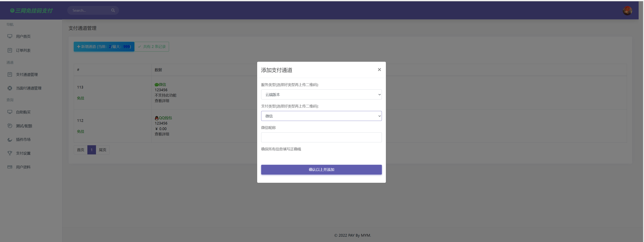Click the 新增通道 button

(104, 47)
